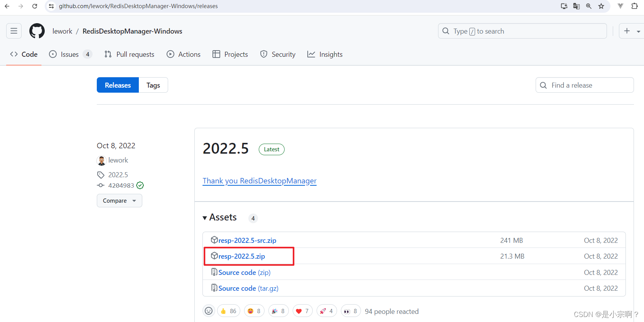This screenshot has width=644, height=322.
Task: Expand the Create new dropdown arrow
Action: pos(639,31)
